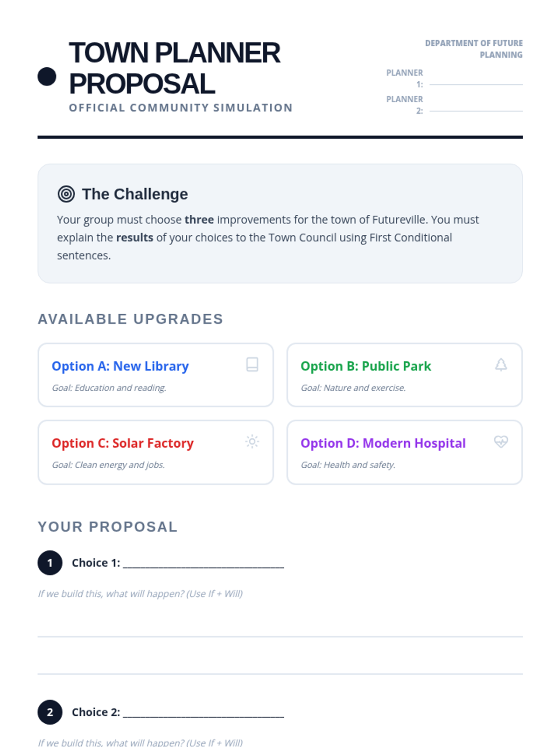Select Option A: New Library heading
Screen dimensions: 560x747
[x=120, y=366]
